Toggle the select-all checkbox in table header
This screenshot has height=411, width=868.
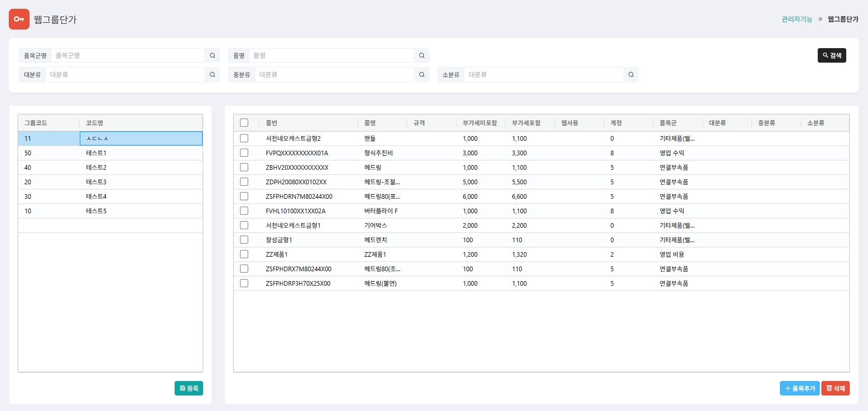coord(244,123)
